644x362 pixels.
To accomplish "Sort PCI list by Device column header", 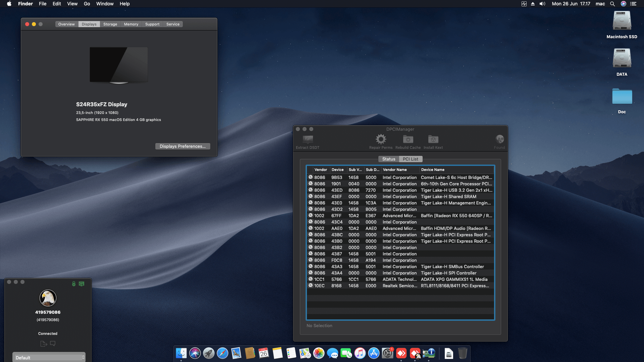I will click(338, 170).
